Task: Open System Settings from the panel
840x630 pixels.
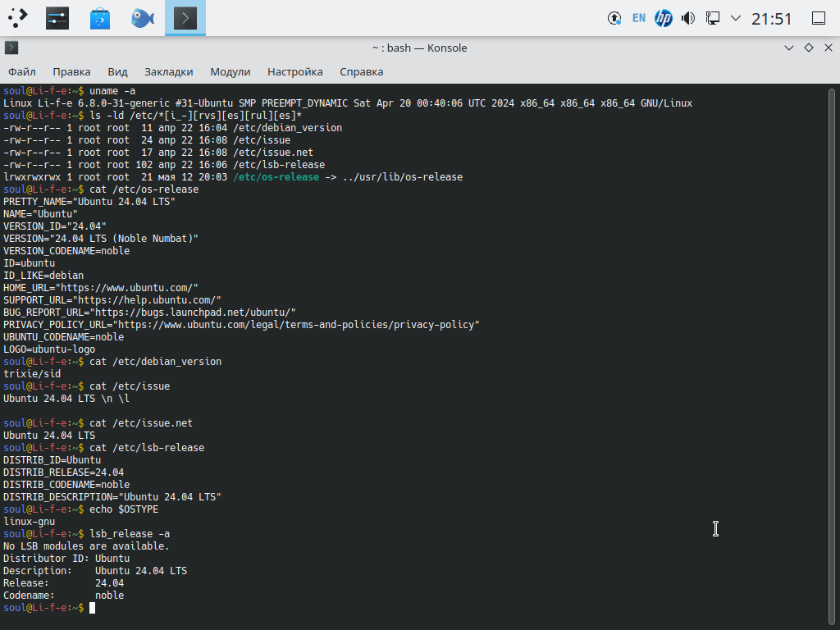Action: tap(57, 18)
